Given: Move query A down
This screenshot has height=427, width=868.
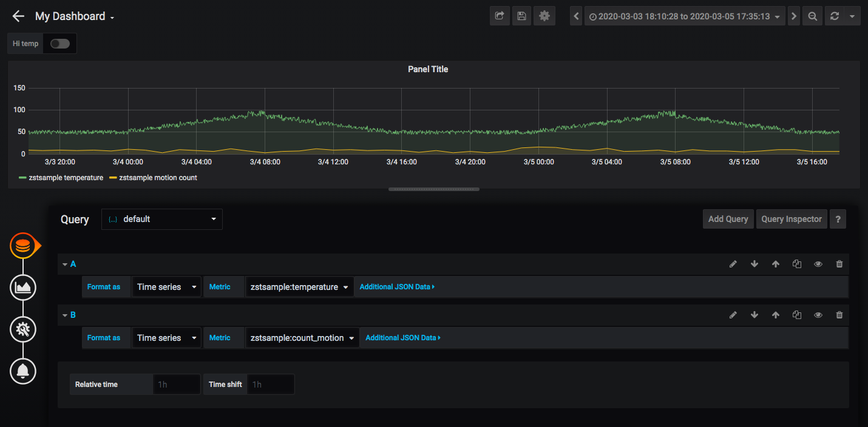Looking at the screenshot, I should click(754, 264).
